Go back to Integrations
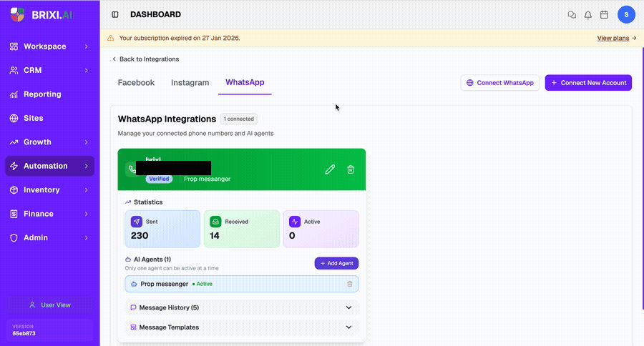This screenshot has height=346, width=644. click(145, 59)
